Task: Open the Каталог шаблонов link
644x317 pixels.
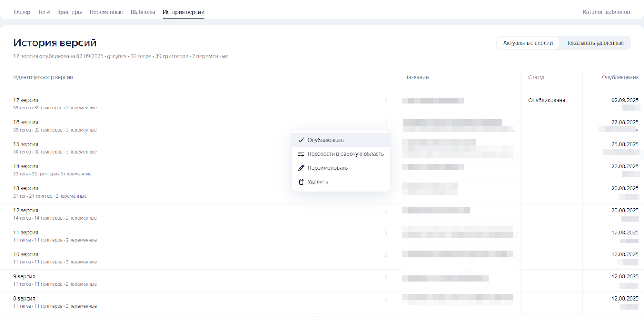Action: [x=606, y=12]
